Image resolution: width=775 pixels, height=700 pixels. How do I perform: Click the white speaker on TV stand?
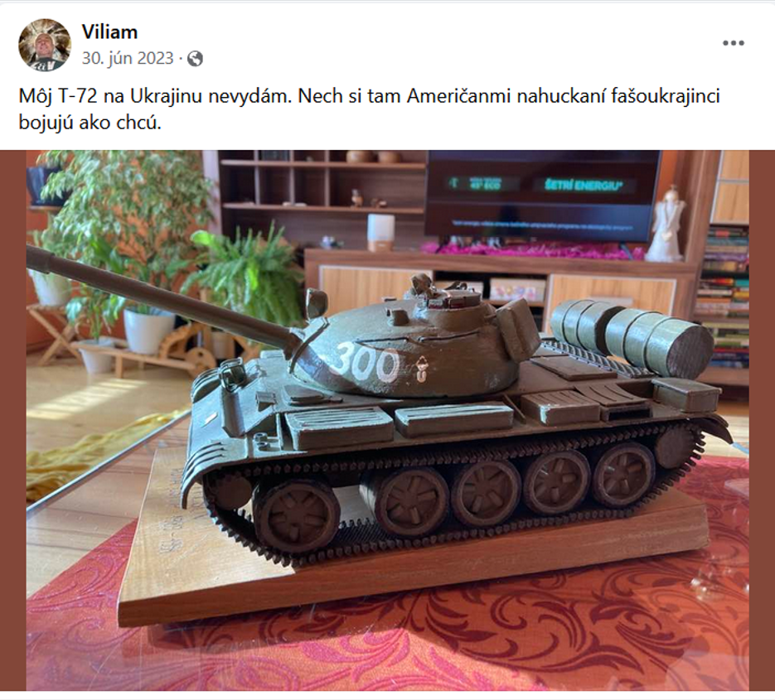click(380, 232)
